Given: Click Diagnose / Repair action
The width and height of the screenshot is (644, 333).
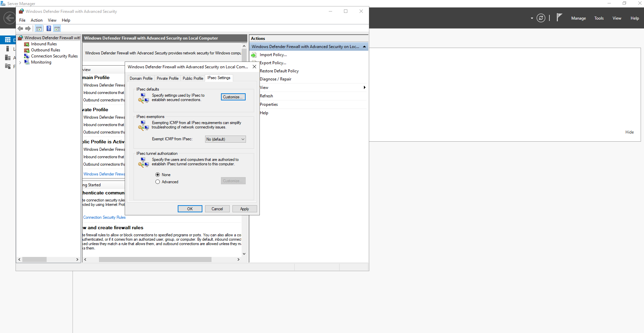Looking at the screenshot, I should pos(275,79).
